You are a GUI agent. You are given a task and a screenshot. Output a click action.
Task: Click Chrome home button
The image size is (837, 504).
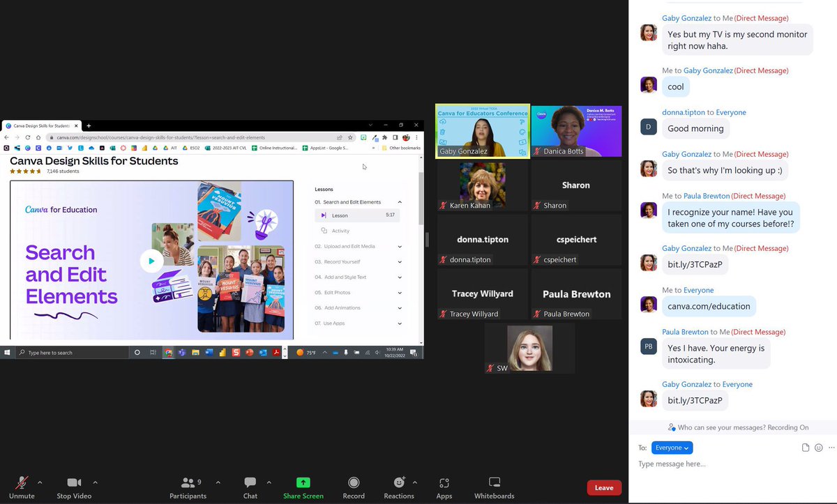(38, 137)
